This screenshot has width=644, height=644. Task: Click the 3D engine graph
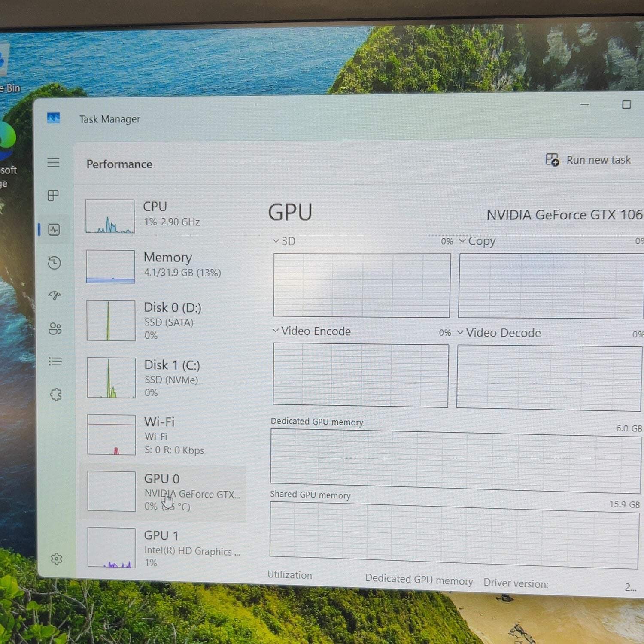tap(362, 286)
